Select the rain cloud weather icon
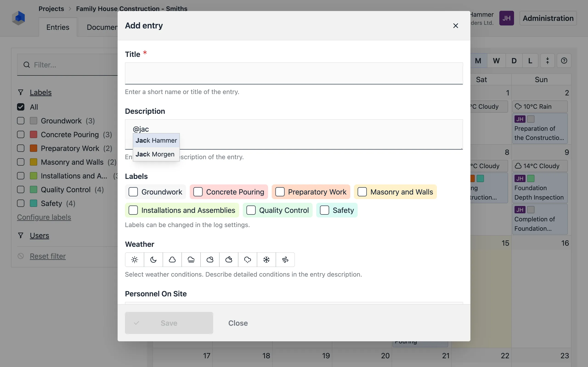Viewport: 588px width, 367px height. [247, 260]
